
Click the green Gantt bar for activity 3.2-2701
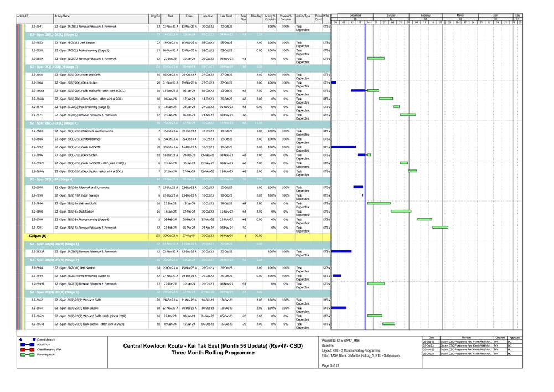click(440, 227)
